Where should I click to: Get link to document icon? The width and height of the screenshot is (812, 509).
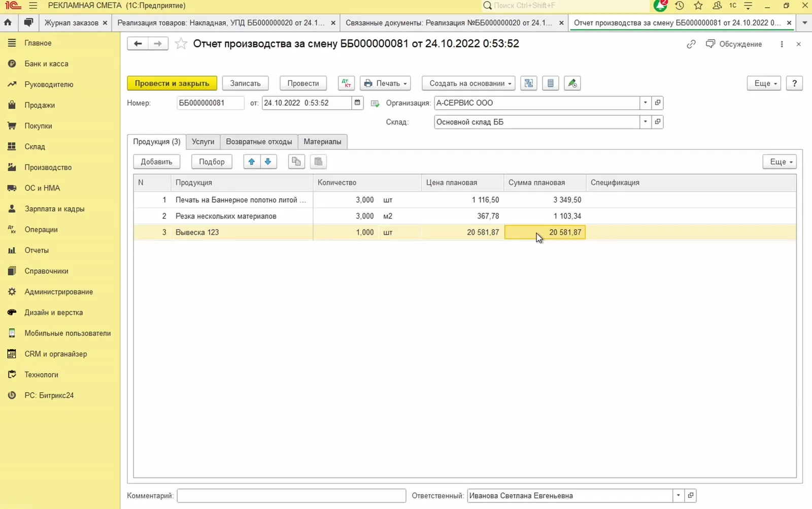pos(691,44)
